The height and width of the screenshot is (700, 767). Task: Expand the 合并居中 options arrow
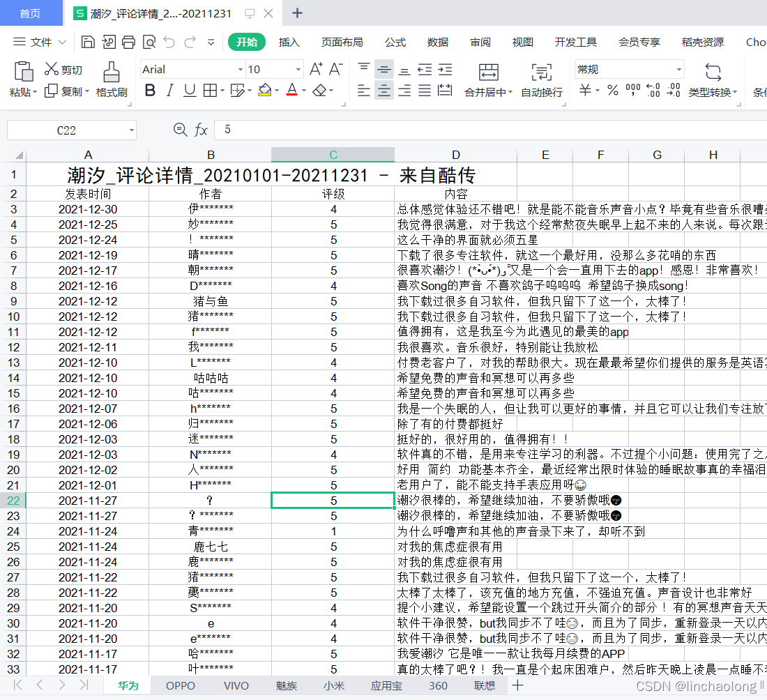coord(510,92)
